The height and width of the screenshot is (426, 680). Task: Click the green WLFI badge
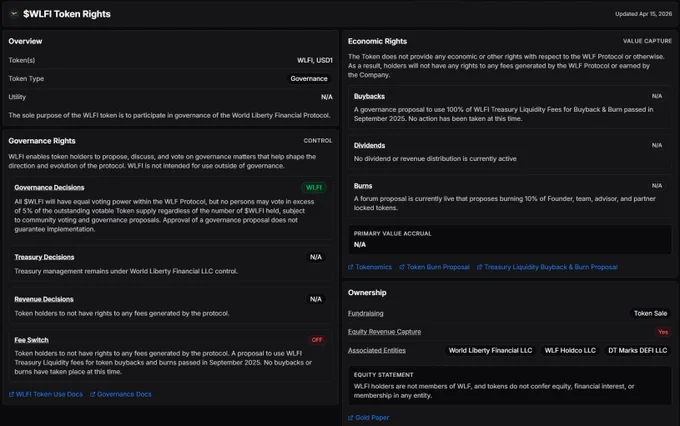point(314,187)
